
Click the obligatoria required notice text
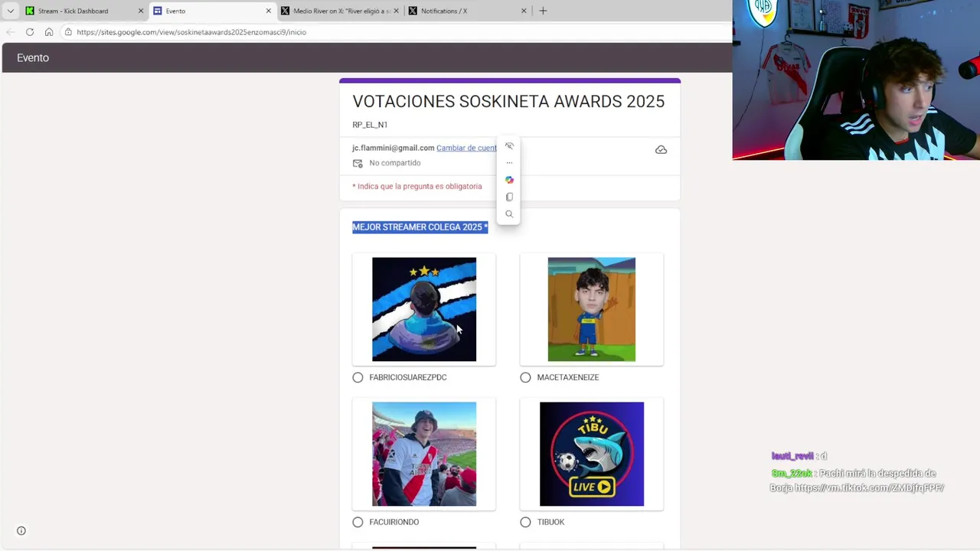pos(417,187)
